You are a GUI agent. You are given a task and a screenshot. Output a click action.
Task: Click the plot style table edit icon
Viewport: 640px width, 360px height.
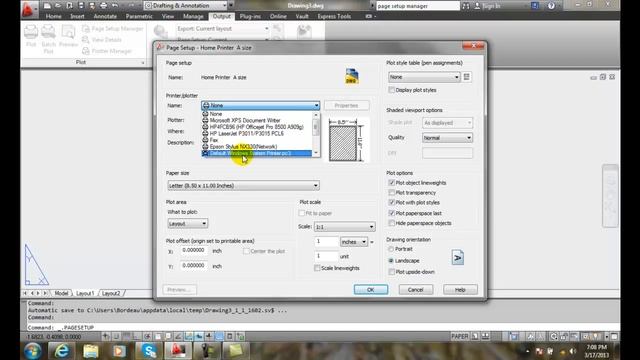pos(467,77)
